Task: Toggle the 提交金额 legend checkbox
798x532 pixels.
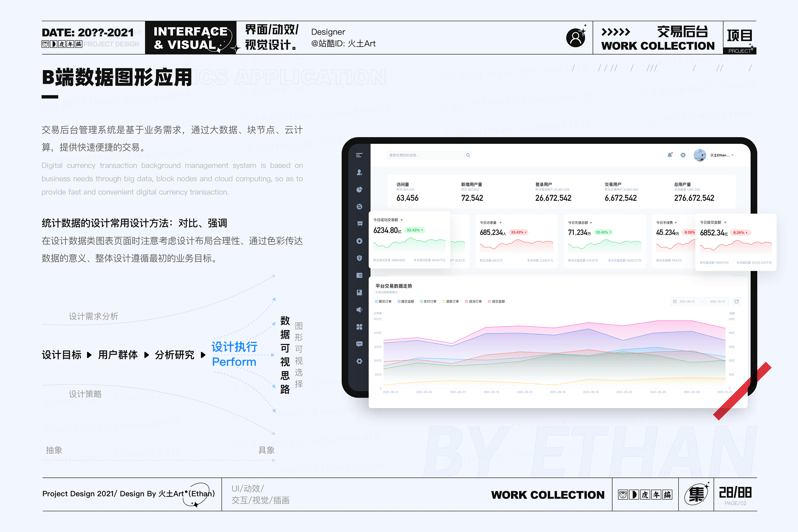Action: pos(399,301)
